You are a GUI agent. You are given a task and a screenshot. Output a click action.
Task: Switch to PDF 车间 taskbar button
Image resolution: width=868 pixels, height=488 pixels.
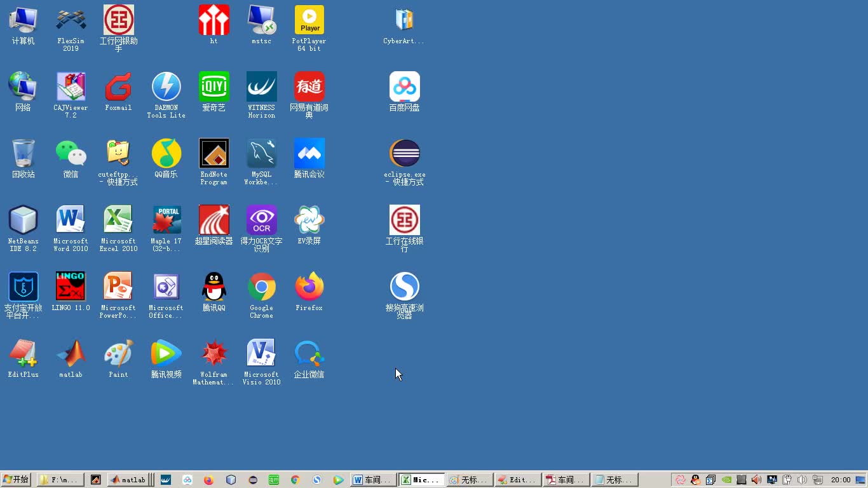click(x=566, y=480)
